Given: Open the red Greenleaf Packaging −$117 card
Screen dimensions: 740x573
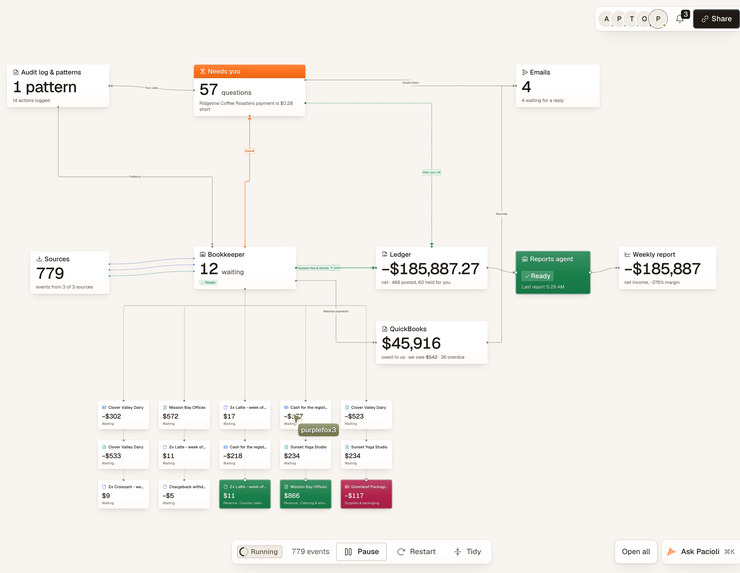Looking at the screenshot, I should click(366, 494).
